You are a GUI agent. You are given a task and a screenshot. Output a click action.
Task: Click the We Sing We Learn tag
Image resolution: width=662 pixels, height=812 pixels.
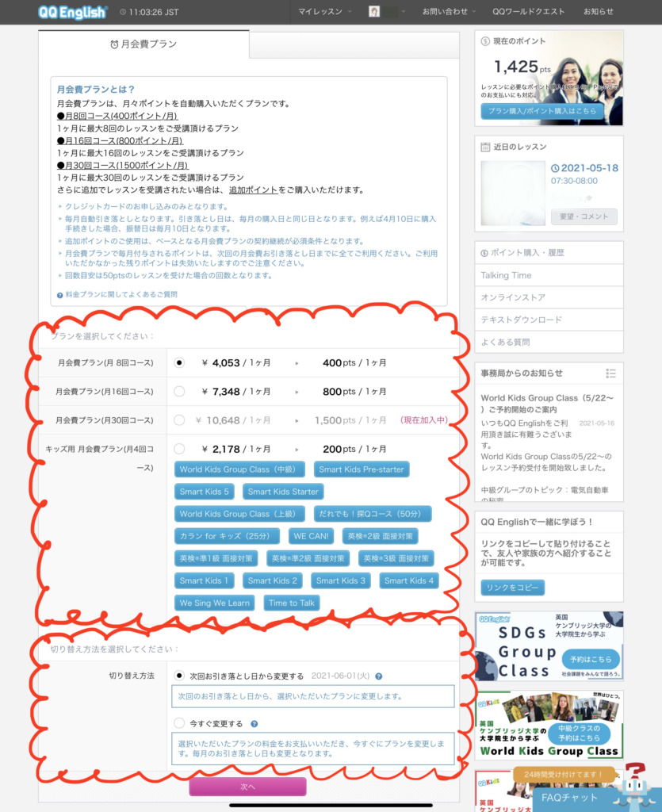tap(214, 603)
